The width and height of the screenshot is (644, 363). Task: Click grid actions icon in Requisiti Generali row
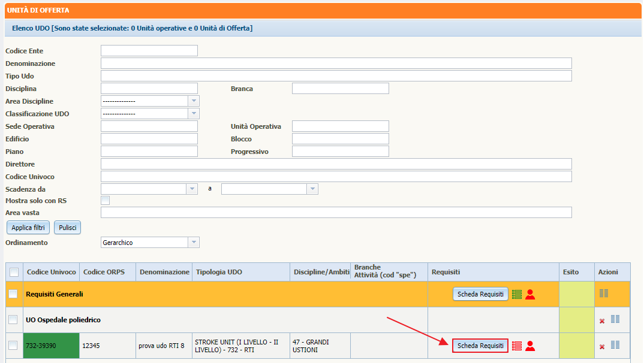pos(604,294)
